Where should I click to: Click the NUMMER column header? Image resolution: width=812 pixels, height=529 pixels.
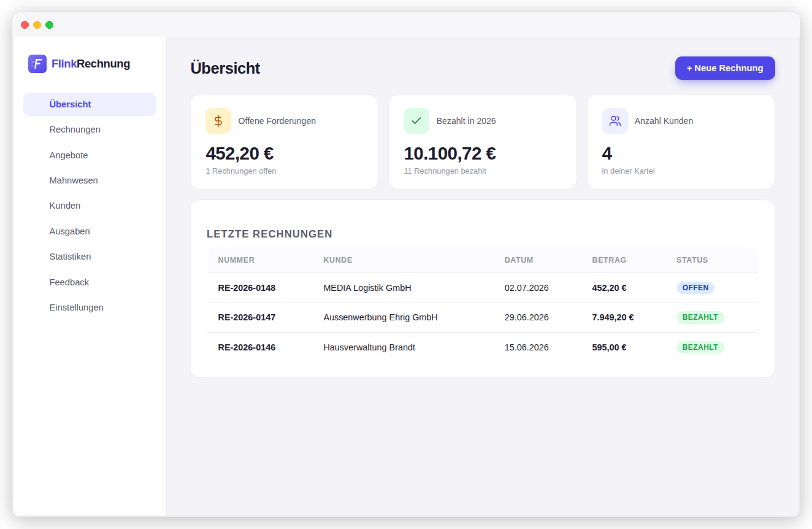236,260
